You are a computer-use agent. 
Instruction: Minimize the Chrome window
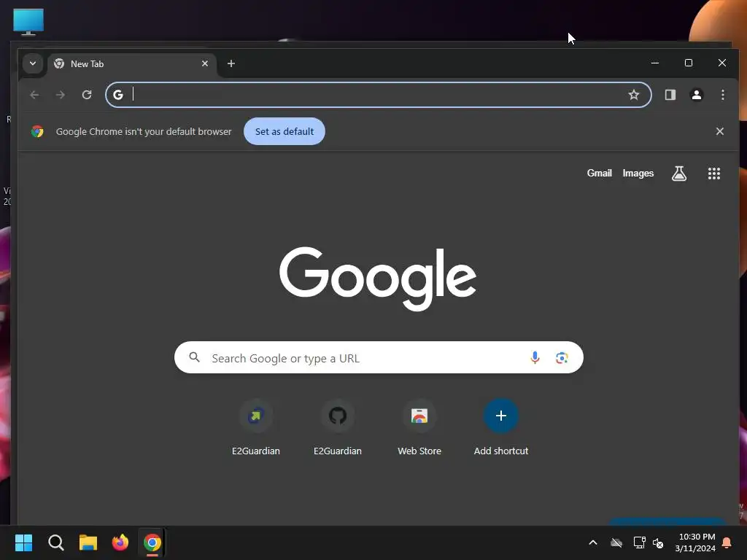pos(655,63)
